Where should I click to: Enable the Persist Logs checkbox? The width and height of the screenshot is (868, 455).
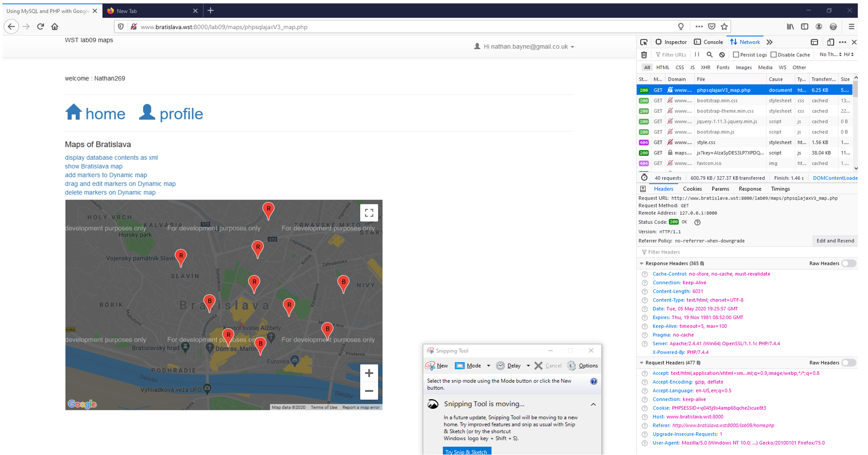(x=736, y=55)
